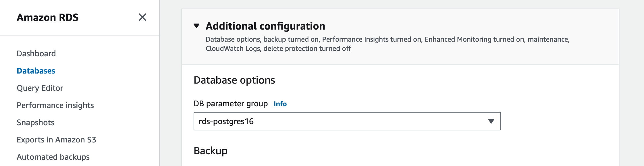Open Automated backups from sidebar
The image size is (644, 166).
pos(53,157)
